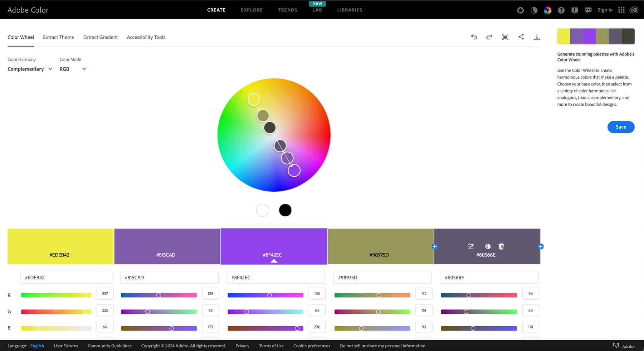Screen dimensions: 644x351
Task: Open the Adobe apps grid
Action: click(x=621, y=10)
